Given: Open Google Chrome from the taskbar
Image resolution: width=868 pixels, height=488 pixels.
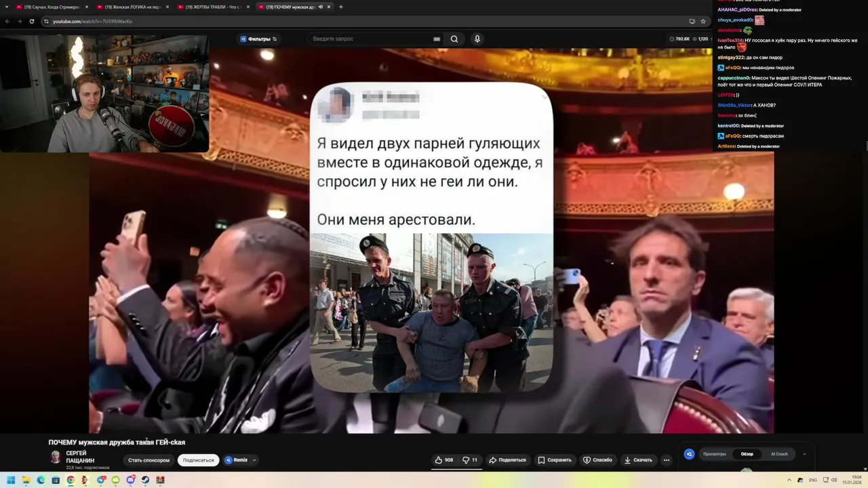Looking at the screenshot, I should click(71, 480).
